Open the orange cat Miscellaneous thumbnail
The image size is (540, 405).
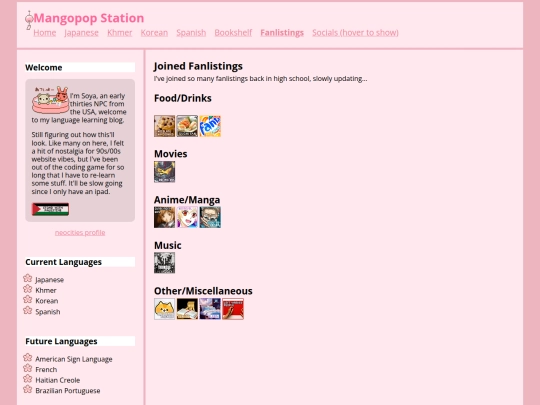point(165,309)
